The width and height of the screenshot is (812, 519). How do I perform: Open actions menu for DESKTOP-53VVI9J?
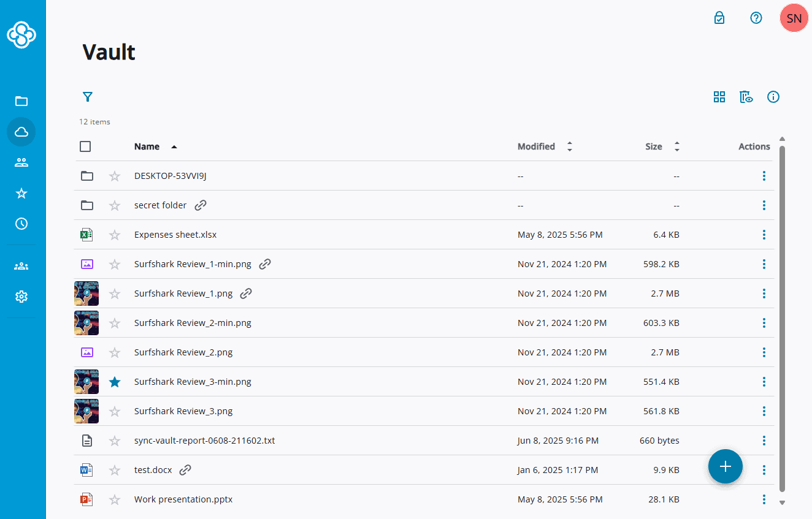[x=764, y=176]
